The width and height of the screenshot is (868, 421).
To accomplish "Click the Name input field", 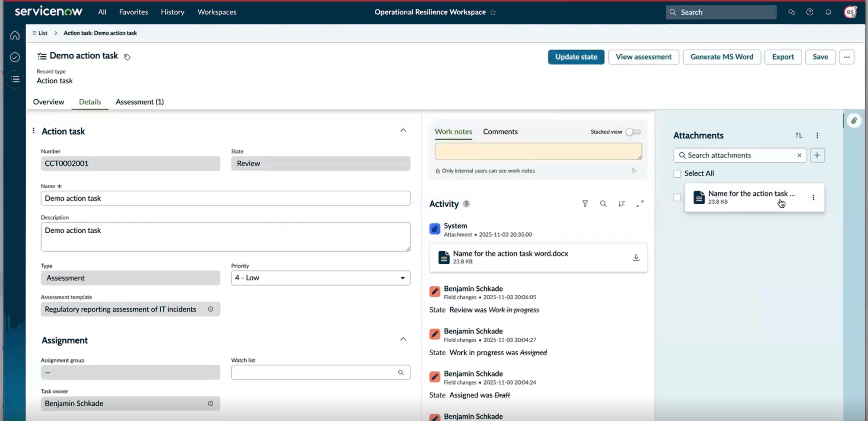I will (x=225, y=198).
